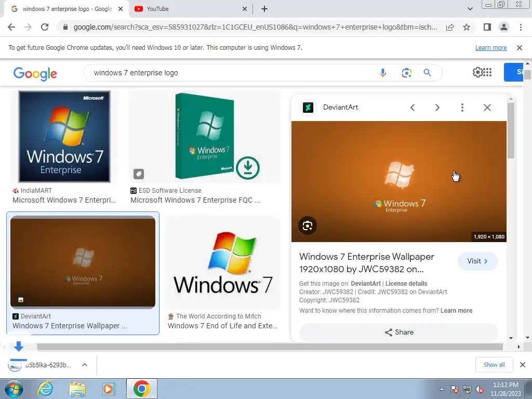Open more options for DeviantArt preview

pos(462,108)
